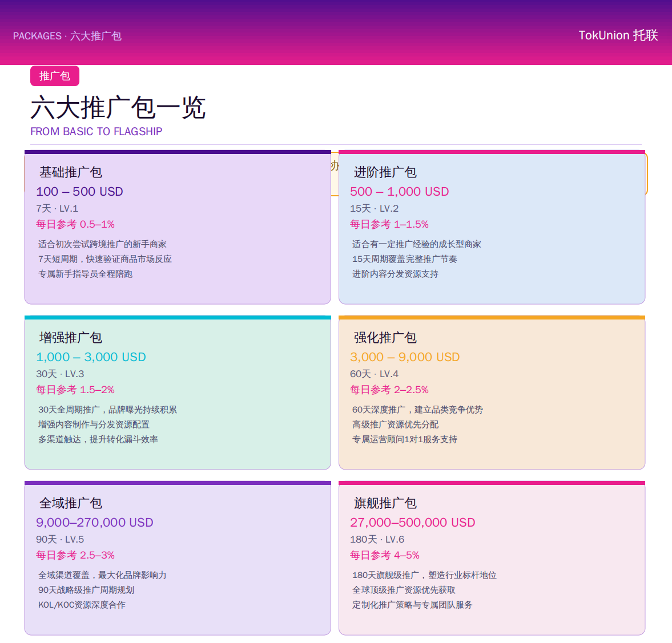Viewport: 672px width, 643px height.
Task: Click 每日参考 2–2.5% rate
Action: [389, 390]
